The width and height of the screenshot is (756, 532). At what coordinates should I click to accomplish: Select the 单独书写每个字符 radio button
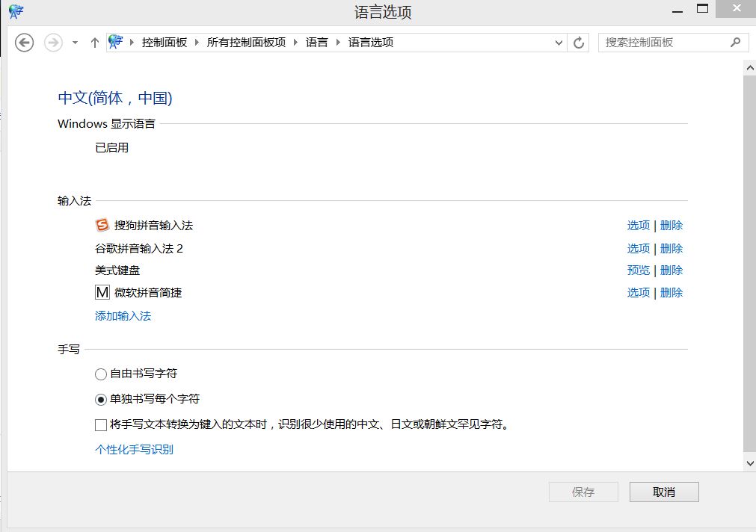pos(101,399)
